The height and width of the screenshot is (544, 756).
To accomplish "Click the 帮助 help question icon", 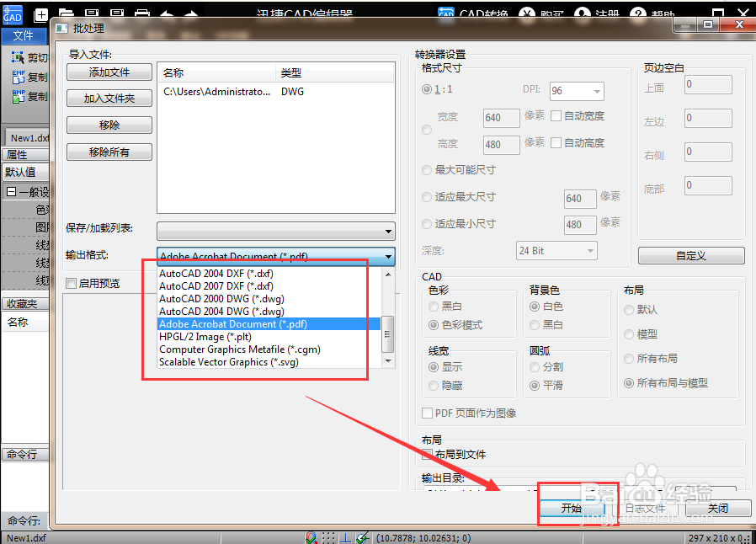I will pyautogui.click(x=637, y=13).
